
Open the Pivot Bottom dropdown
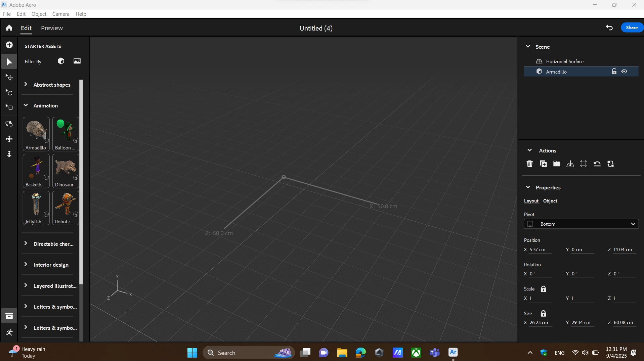(581, 224)
